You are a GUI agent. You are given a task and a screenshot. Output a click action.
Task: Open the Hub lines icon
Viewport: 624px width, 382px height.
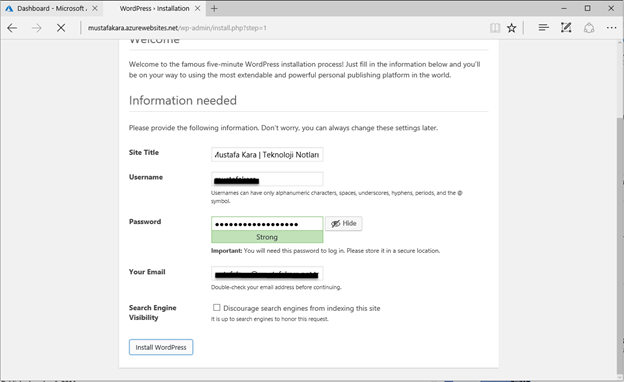pyautogui.click(x=543, y=27)
